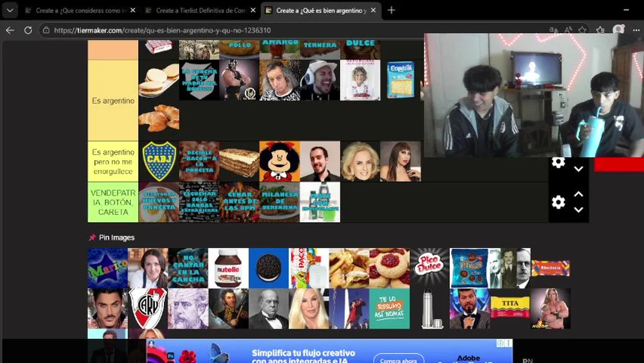This screenshot has width=644, height=363.
Task: Select the jam-filled pepas cookies image
Action: click(390, 268)
